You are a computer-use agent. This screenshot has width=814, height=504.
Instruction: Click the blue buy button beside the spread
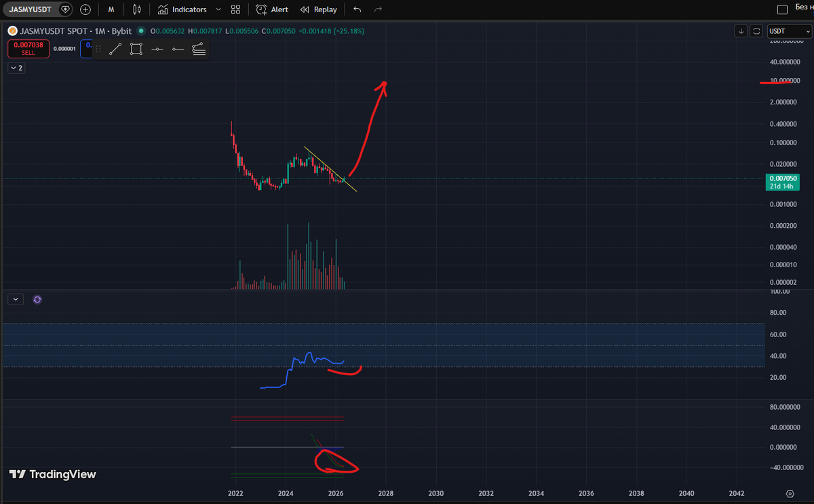pyautogui.click(x=85, y=48)
